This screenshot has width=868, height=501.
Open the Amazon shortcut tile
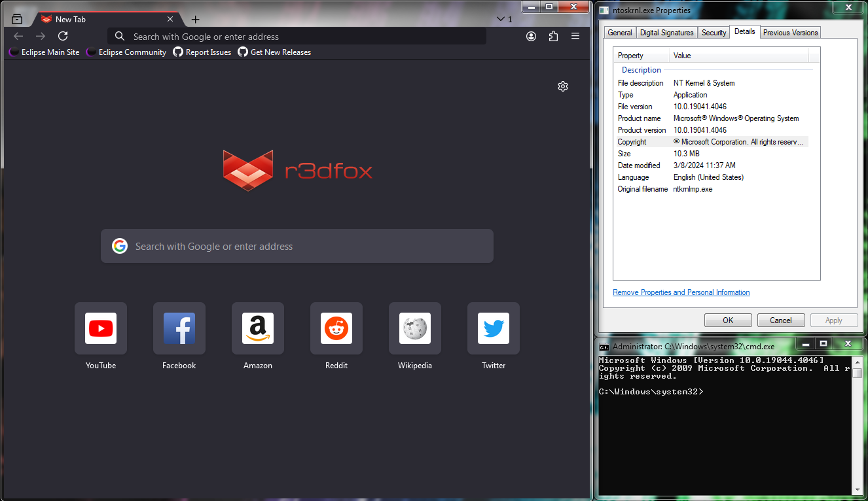(x=258, y=328)
